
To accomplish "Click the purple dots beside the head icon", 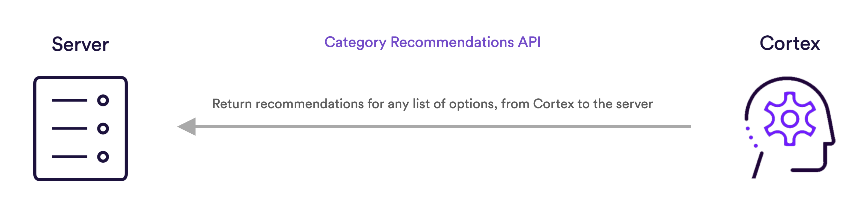I will [x=752, y=137].
